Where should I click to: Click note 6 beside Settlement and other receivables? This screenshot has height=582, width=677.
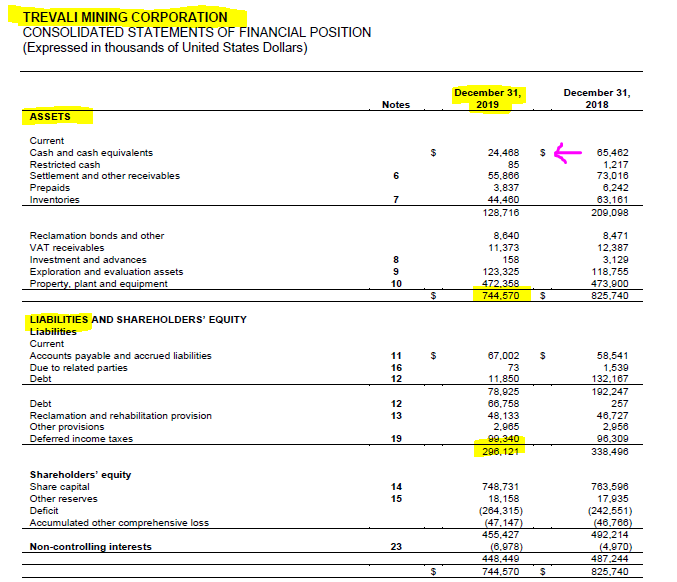396,176
